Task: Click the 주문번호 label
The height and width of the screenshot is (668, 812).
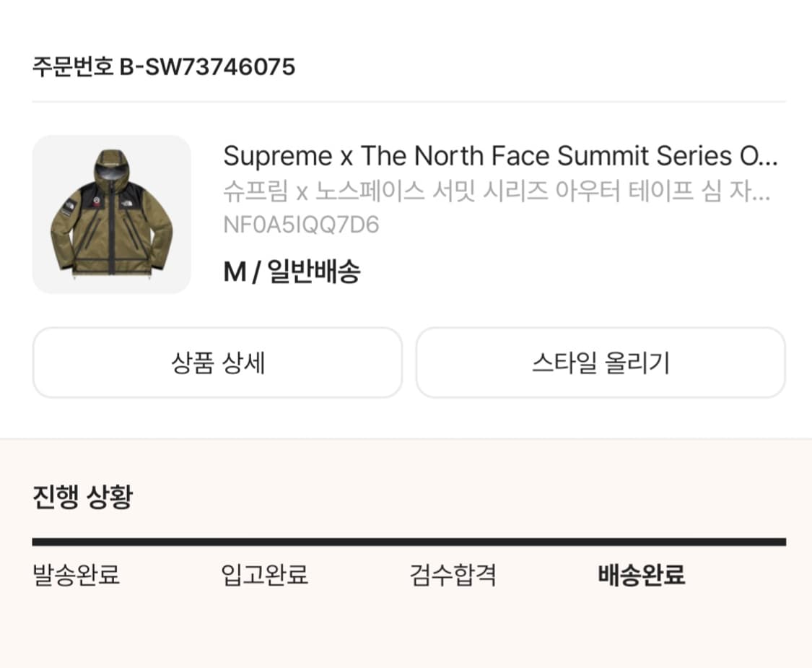Action: [73, 67]
